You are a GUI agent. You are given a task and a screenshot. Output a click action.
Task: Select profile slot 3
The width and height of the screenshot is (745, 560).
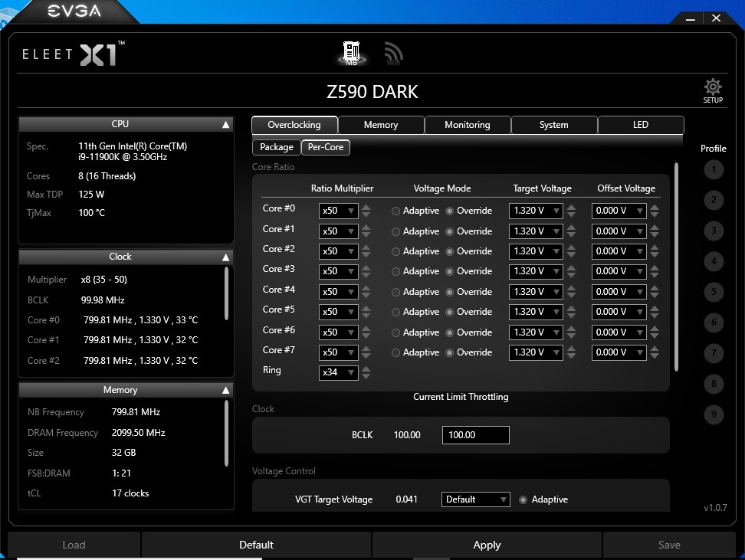point(713,231)
